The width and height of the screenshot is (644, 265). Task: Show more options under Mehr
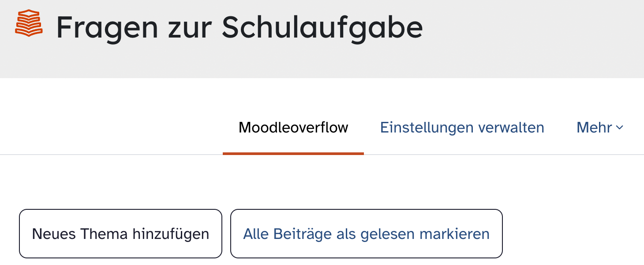click(600, 128)
